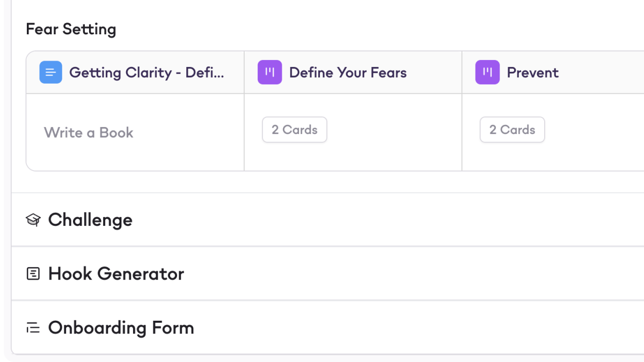644x362 pixels.
Task: Click the Fear Setting section heading
Action: [x=71, y=29]
